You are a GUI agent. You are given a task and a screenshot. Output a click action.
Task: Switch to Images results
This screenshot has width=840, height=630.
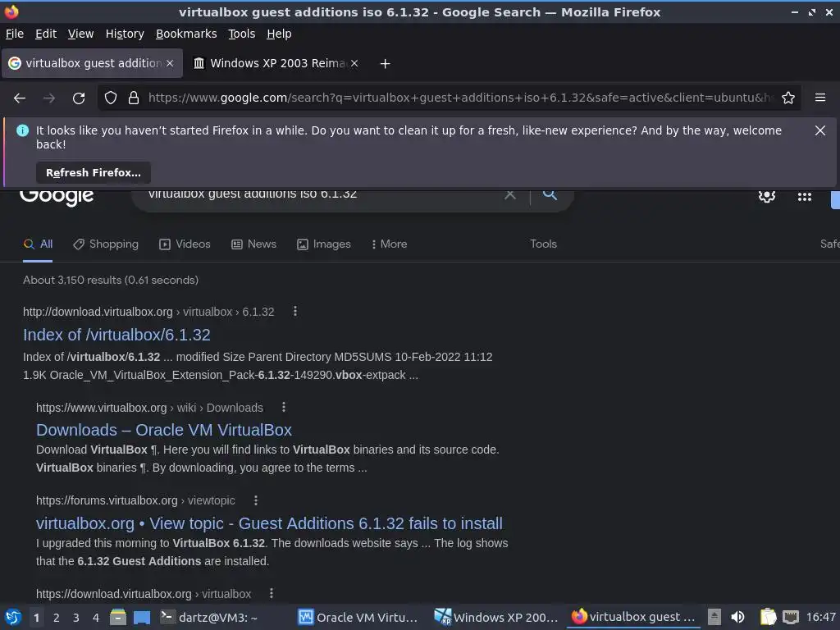click(x=324, y=244)
